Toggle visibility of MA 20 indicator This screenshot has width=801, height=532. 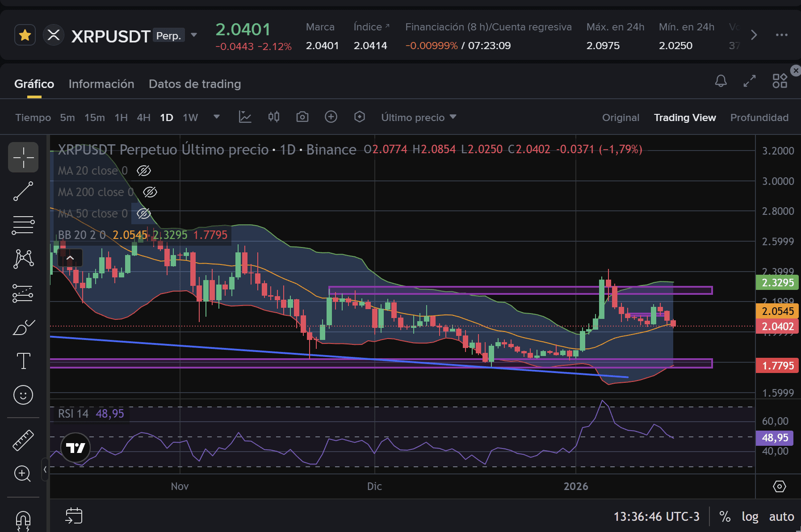click(x=144, y=171)
